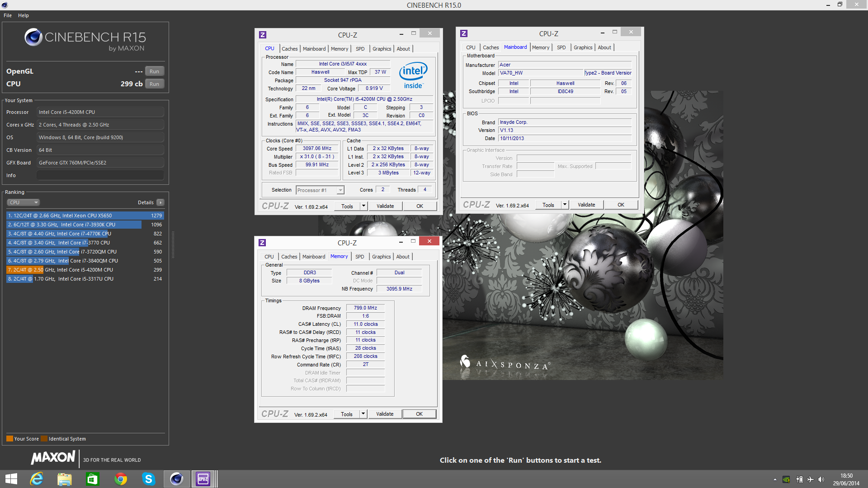Viewport: 868px width, 488px height.
Task: Click the NVIDIA tray icon
Action: (787, 479)
